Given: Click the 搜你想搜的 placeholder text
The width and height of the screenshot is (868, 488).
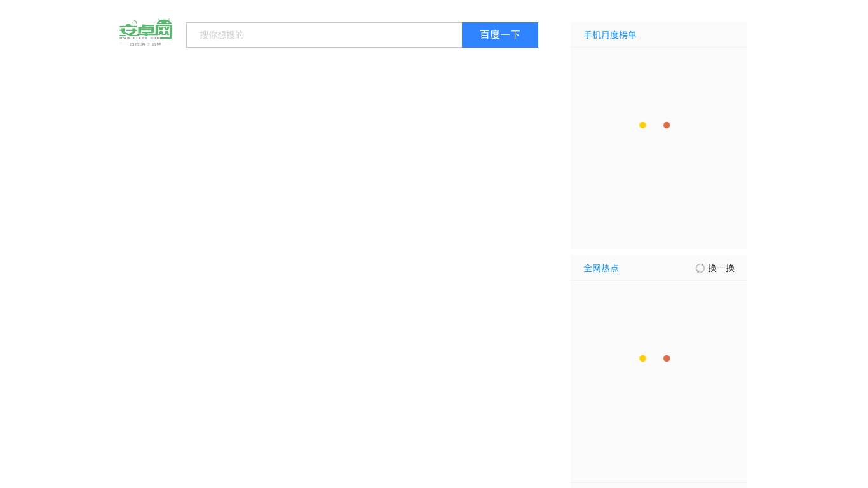Looking at the screenshot, I should (x=222, y=35).
